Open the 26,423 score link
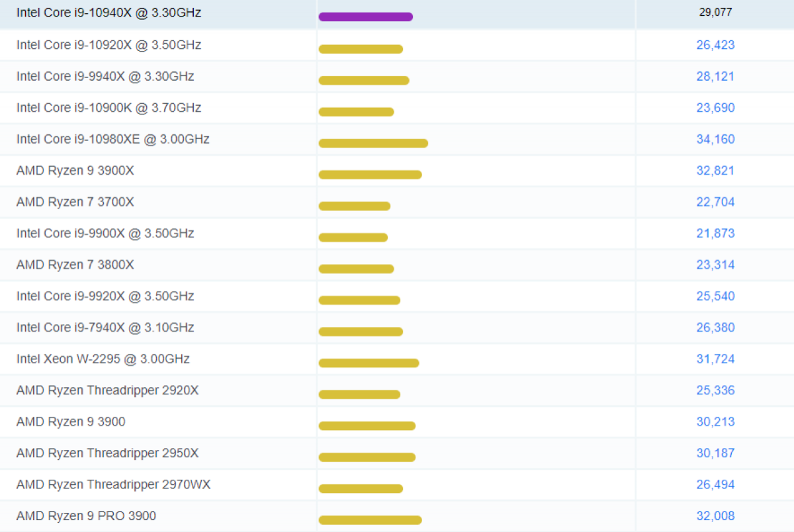This screenshot has width=794, height=532. [715, 45]
